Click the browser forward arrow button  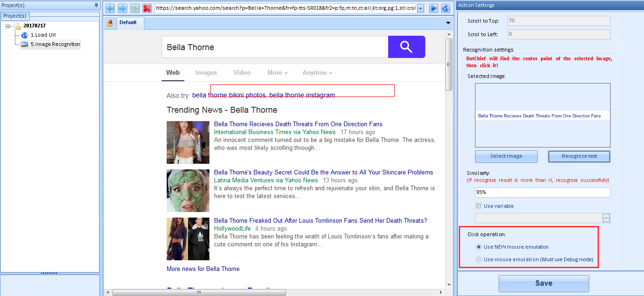click(123, 8)
